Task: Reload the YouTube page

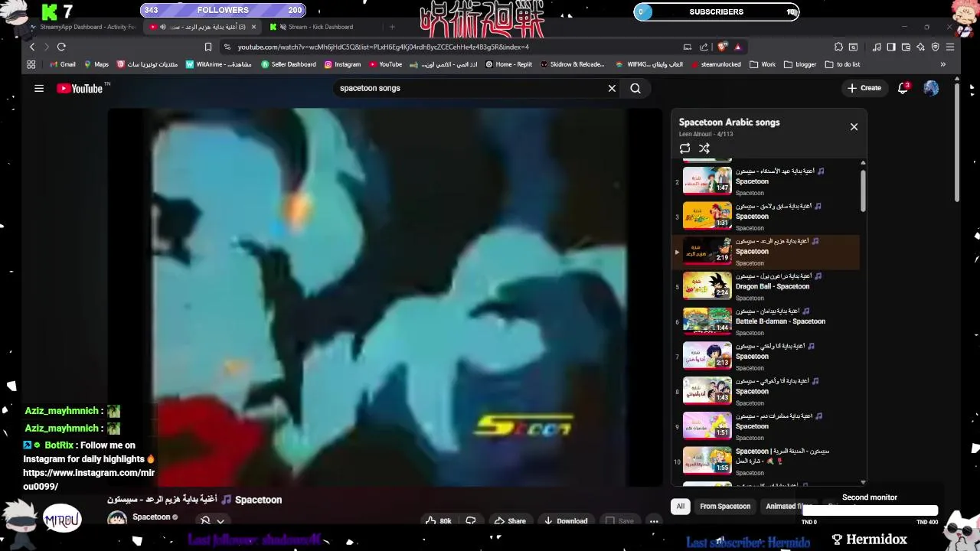Action: pos(61,47)
